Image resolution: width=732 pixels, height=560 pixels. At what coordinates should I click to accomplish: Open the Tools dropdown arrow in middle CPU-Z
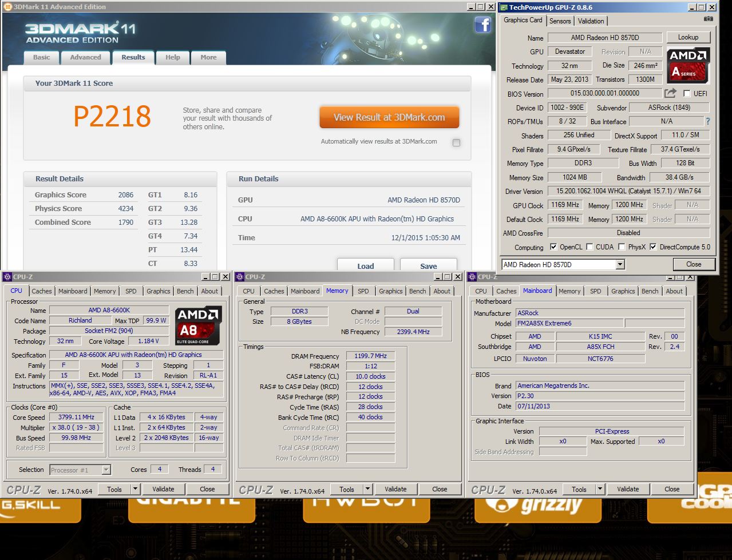pyautogui.click(x=367, y=489)
